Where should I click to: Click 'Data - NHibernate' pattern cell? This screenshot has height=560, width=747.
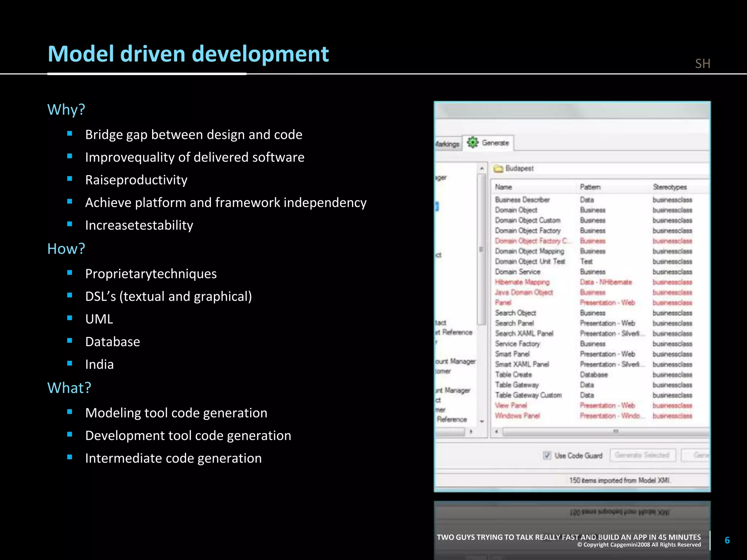(606, 282)
